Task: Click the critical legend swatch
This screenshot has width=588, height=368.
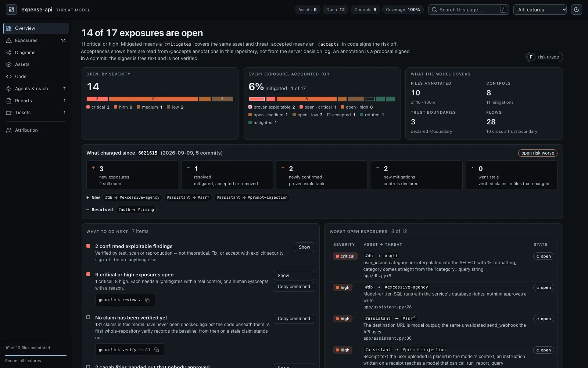Action: click(x=88, y=107)
